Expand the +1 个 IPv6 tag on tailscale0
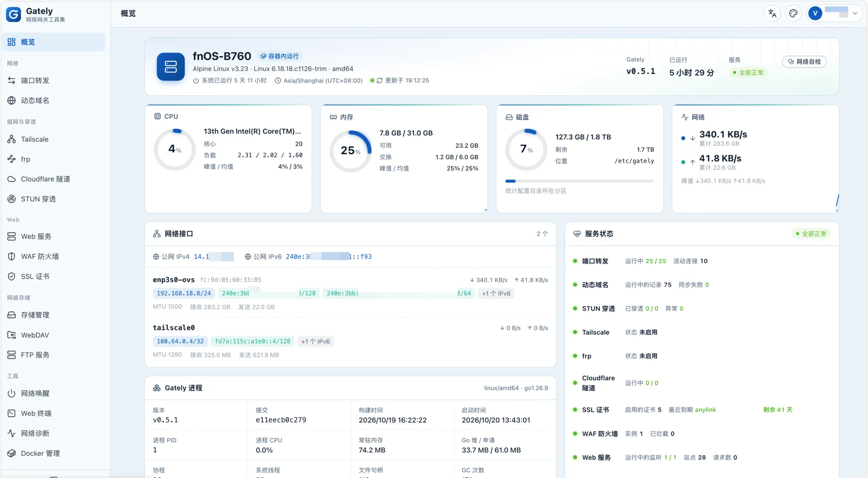The image size is (868, 478). click(316, 342)
